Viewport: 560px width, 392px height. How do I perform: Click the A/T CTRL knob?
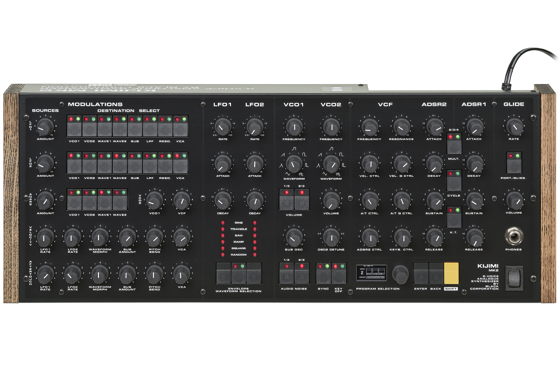pyautogui.click(x=369, y=201)
